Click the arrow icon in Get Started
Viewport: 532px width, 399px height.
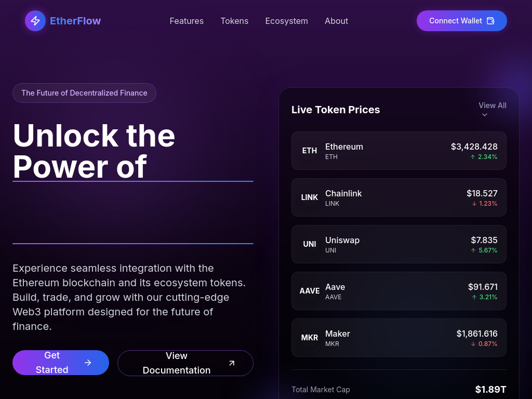[x=88, y=363]
